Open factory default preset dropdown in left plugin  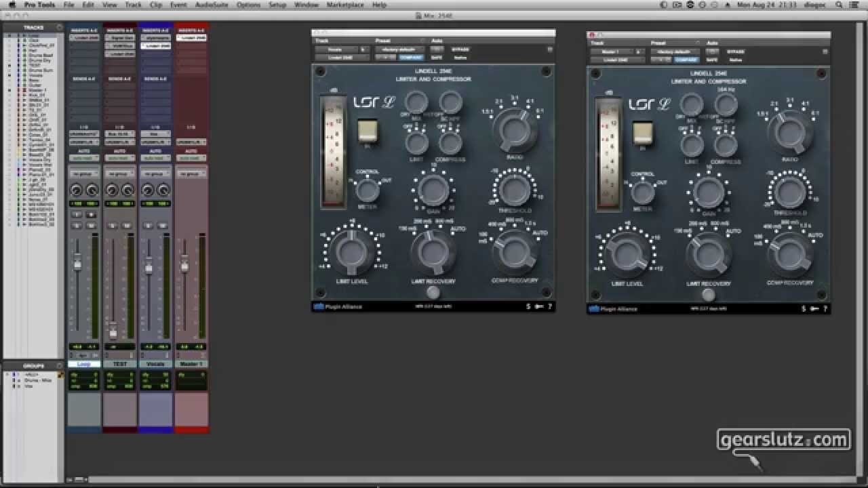[x=399, y=49]
